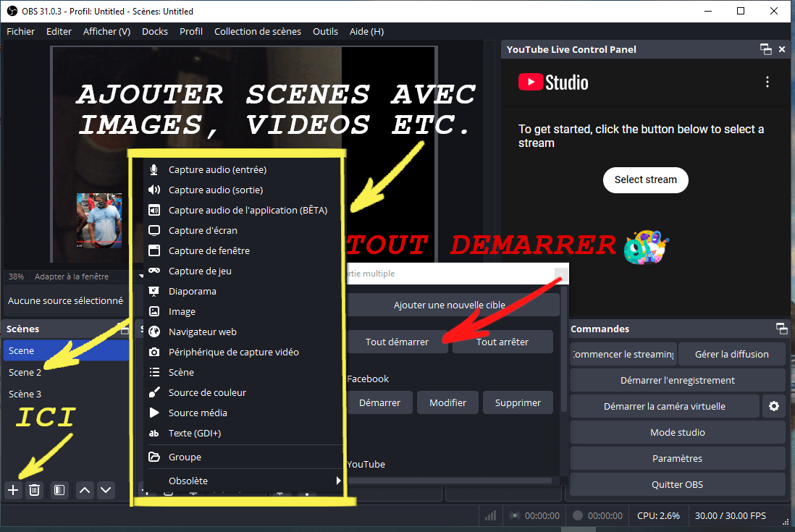
Task: Choose Capture d'écran from source menu
Action: [203, 230]
